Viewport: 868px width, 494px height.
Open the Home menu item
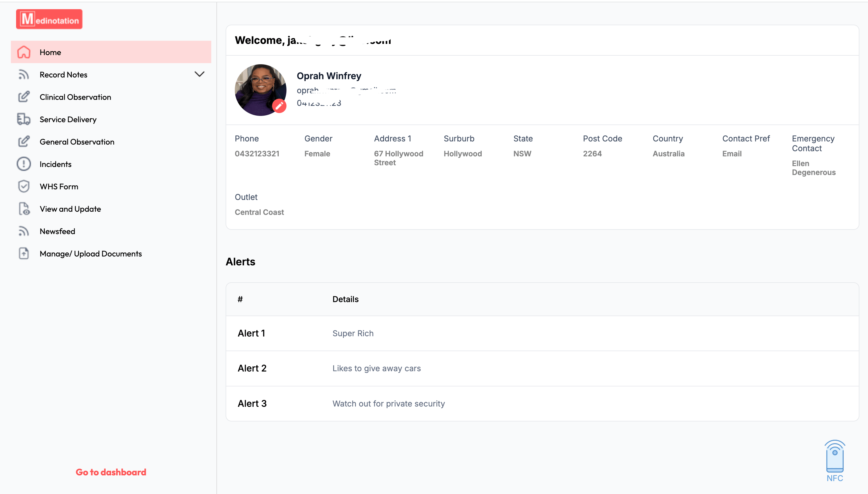[x=111, y=52]
